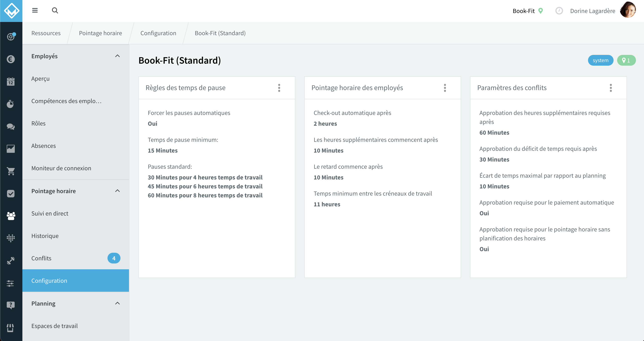Screen dimensions: 644x341
Task: Open the stopwatch time tracking icon
Action: pyautogui.click(x=11, y=104)
